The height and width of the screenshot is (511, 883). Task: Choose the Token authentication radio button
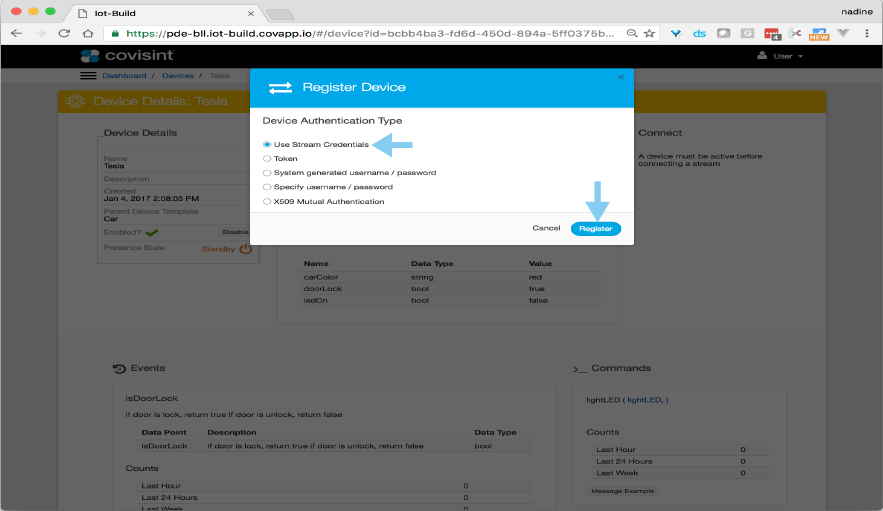267,158
